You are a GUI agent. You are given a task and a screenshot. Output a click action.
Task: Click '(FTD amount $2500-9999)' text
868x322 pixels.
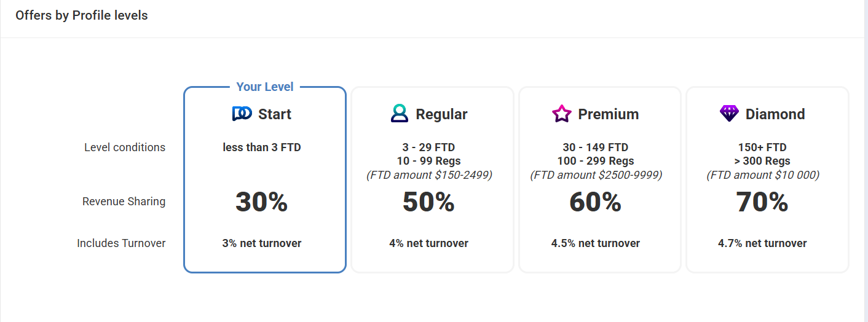(596, 175)
